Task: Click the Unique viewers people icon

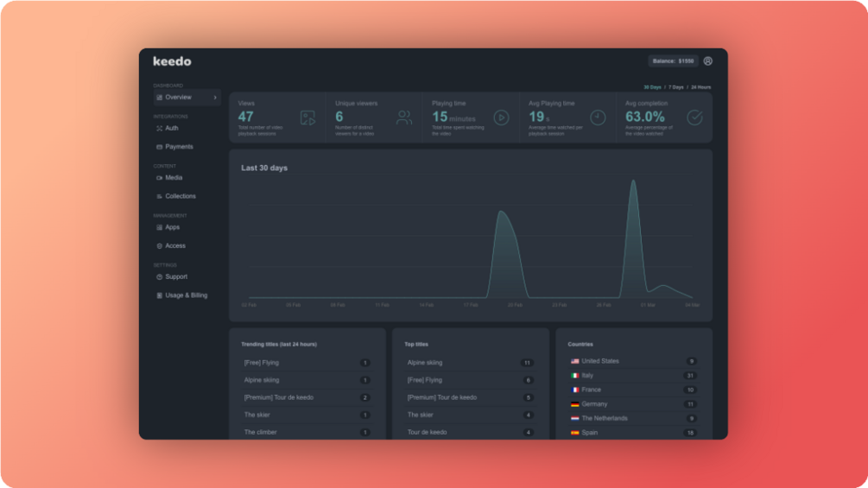Action: 404,117
